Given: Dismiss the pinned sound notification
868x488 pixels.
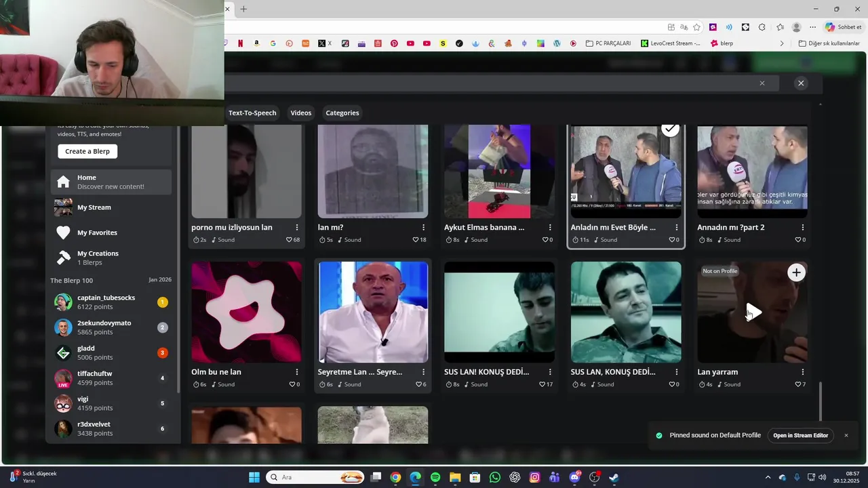Looking at the screenshot, I should pos(846,435).
